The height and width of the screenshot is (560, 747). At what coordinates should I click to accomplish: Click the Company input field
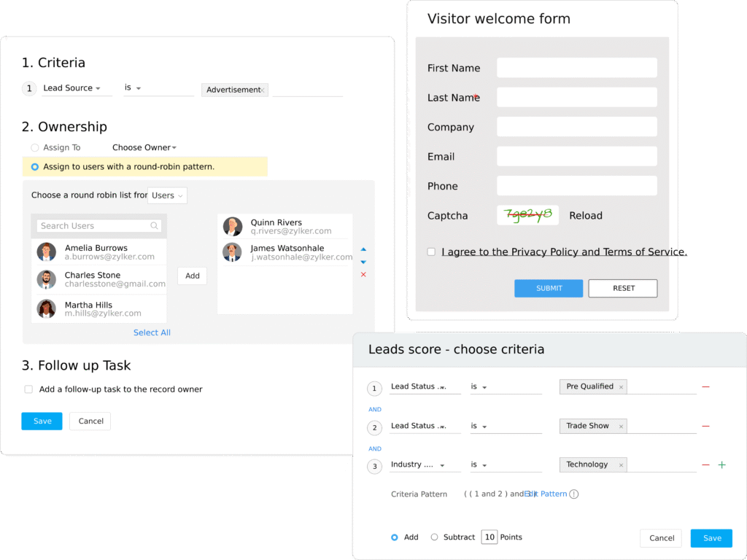tap(577, 127)
